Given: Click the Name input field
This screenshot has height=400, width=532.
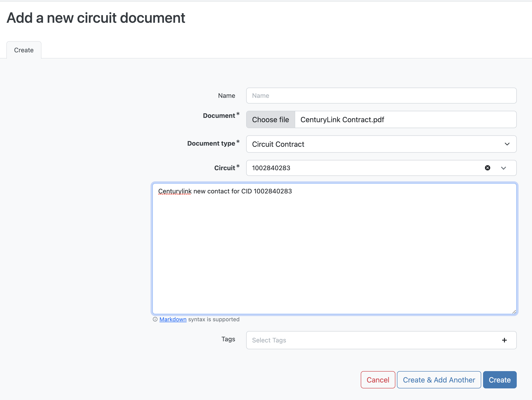Looking at the screenshot, I should (x=381, y=95).
